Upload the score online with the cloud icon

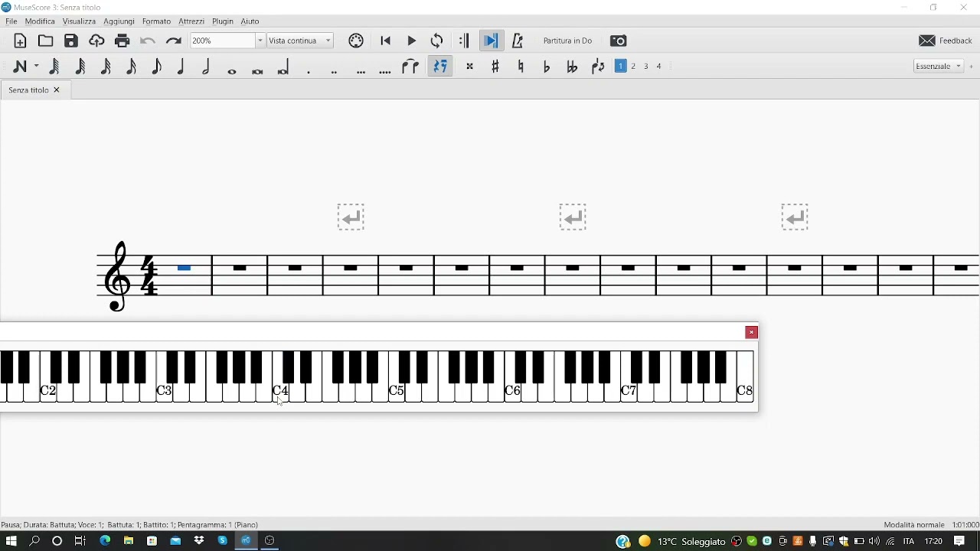(96, 41)
